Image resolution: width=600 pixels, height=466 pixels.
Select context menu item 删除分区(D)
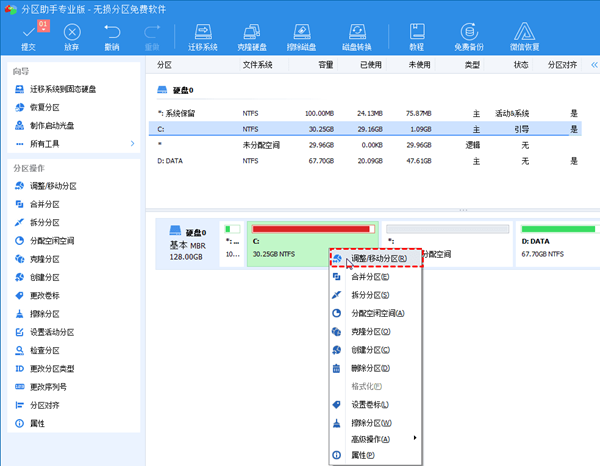[x=375, y=368]
